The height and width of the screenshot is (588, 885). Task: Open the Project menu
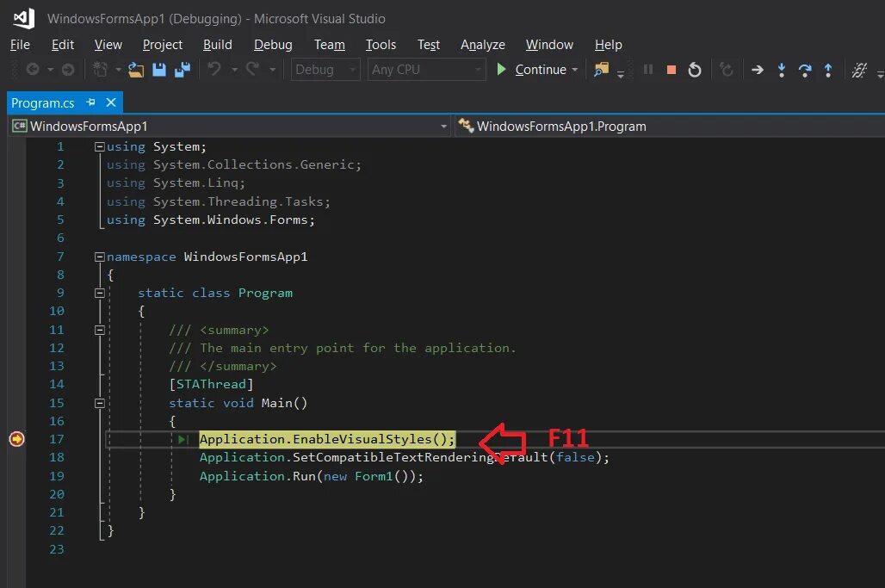pos(163,45)
